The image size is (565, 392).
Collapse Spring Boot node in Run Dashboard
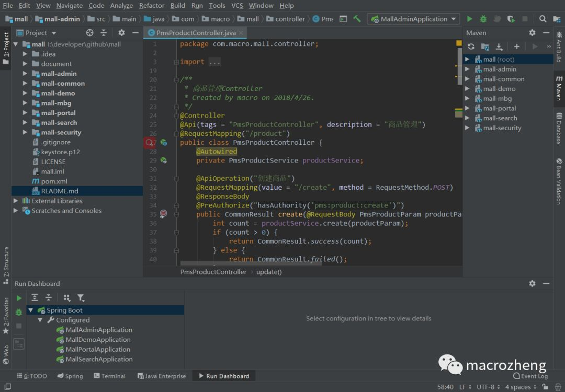click(x=31, y=310)
